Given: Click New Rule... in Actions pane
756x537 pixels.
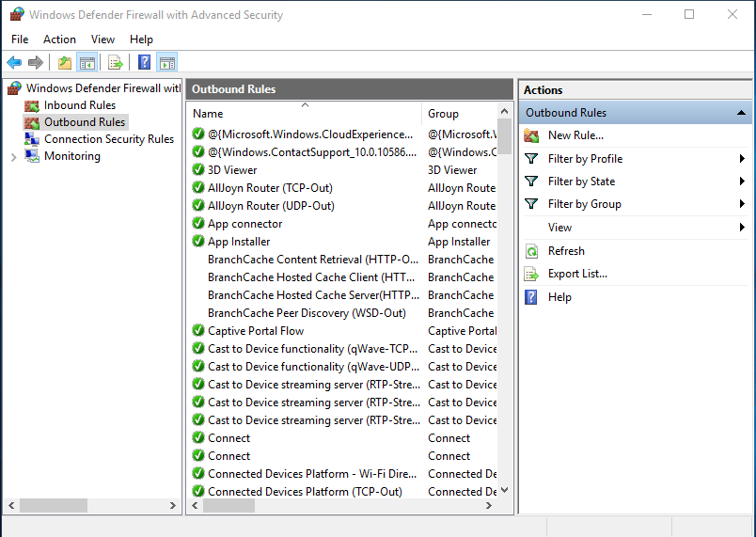Looking at the screenshot, I should coord(575,135).
